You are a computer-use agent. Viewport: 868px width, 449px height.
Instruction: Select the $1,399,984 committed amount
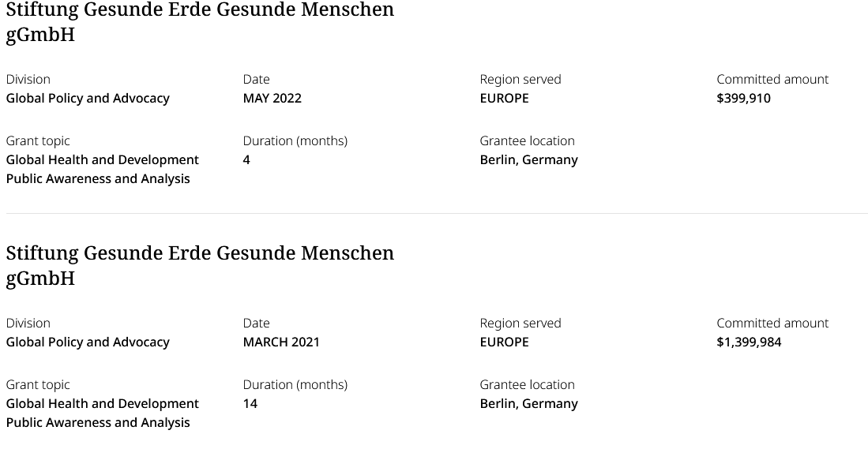tap(749, 342)
